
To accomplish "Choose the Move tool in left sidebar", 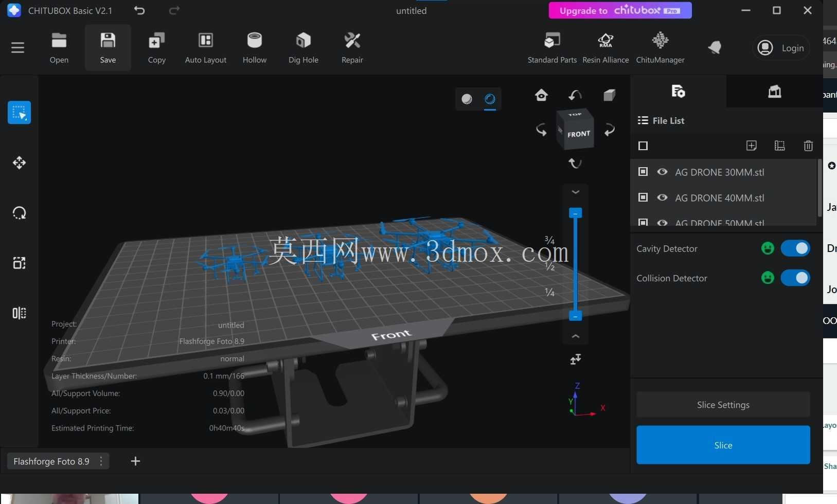I will (x=19, y=163).
